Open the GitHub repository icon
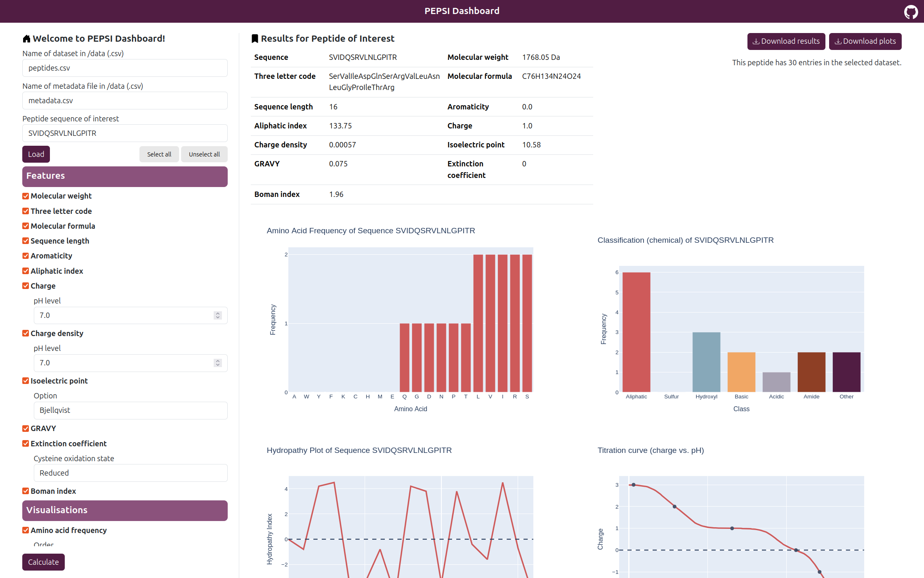Viewport: 924px width, 578px height. click(911, 12)
